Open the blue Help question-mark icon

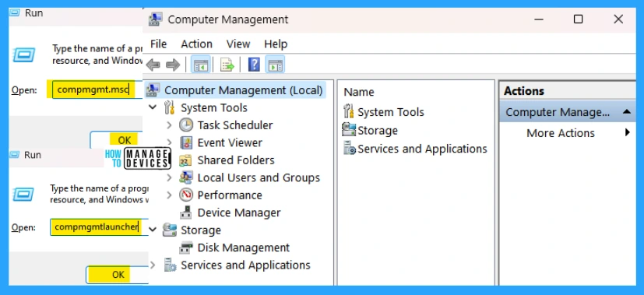click(x=254, y=65)
